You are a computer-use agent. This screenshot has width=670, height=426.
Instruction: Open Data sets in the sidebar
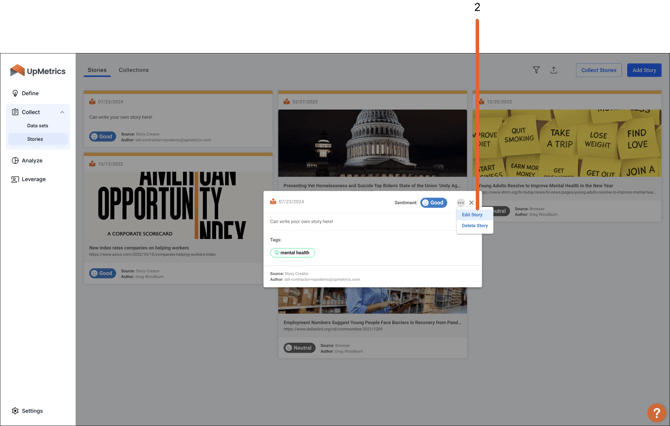[37, 126]
